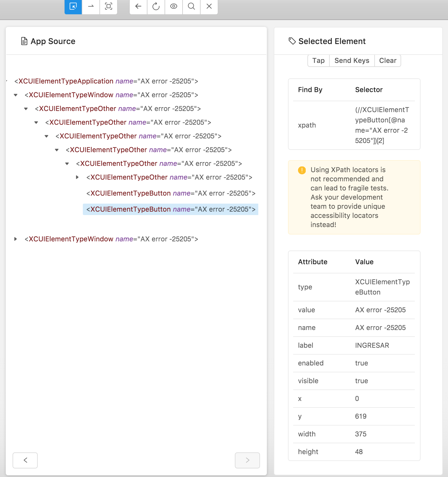
Task: Quit session with the X icon
Action: pyautogui.click(x=209, y=6)
